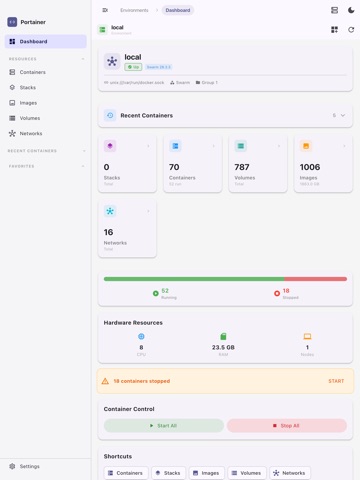Go to Volumes in the sidebar

tap(46, 118)
